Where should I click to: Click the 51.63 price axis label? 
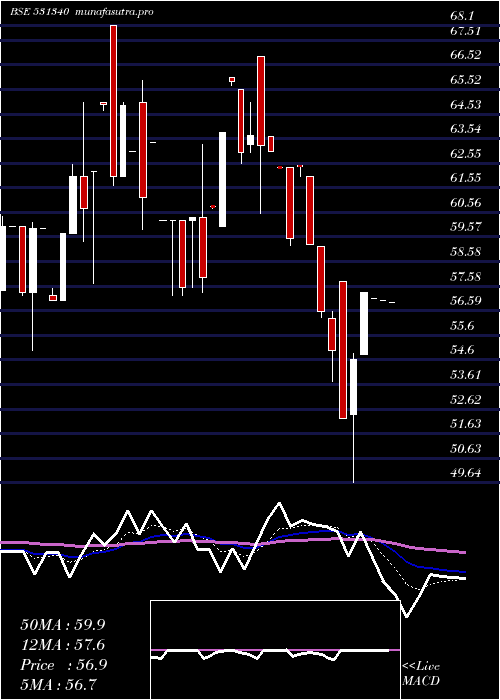[466, 424]
